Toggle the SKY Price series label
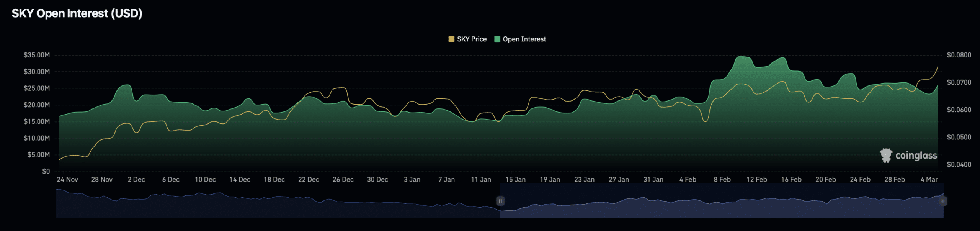Viewport: 980px width, 231px height. (x=472, y=39)
